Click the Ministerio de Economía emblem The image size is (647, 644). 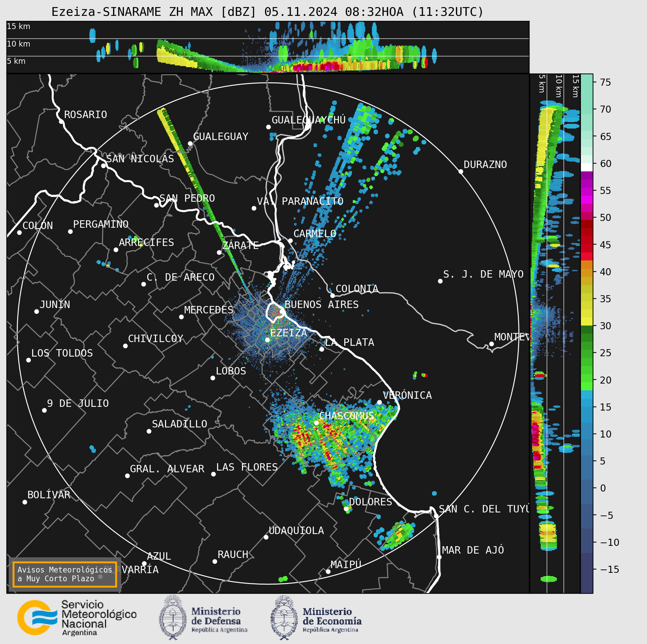point(284,617)
